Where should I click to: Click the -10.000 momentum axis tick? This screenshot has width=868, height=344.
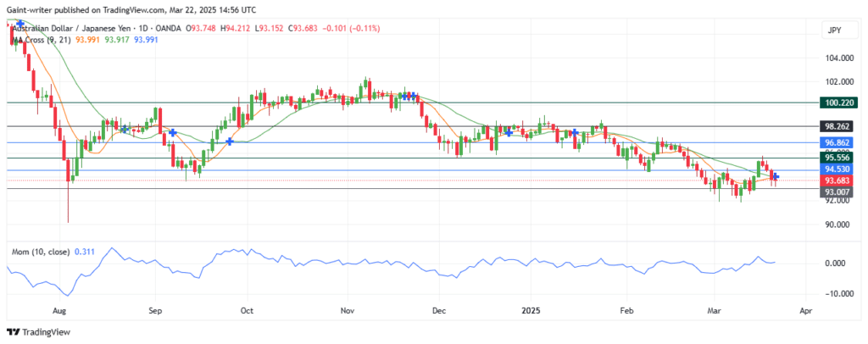click(x=838, y=294)
